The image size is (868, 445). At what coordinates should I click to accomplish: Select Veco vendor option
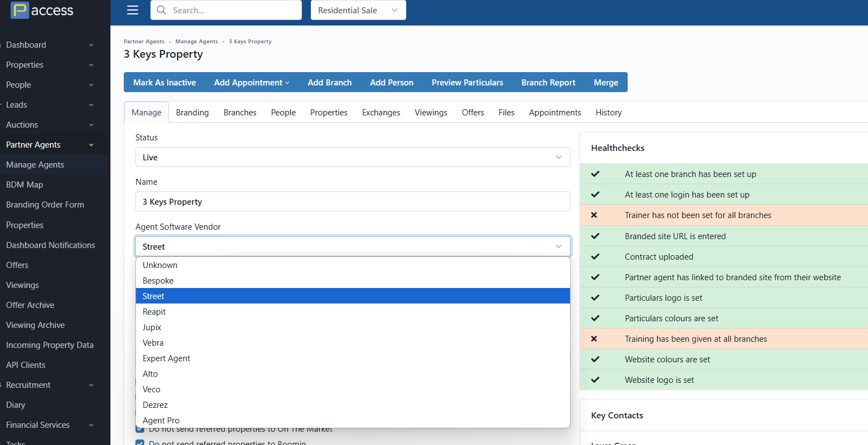point(352,390)
